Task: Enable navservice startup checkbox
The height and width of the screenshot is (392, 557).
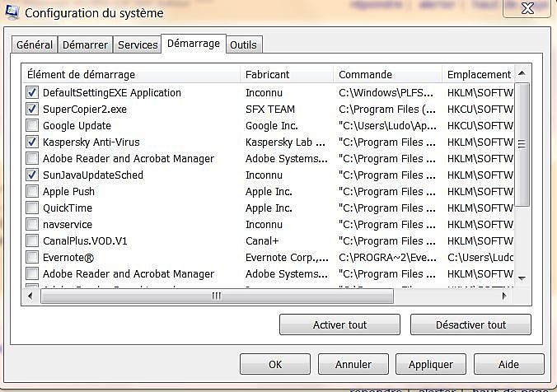Action: coord(32,224)
